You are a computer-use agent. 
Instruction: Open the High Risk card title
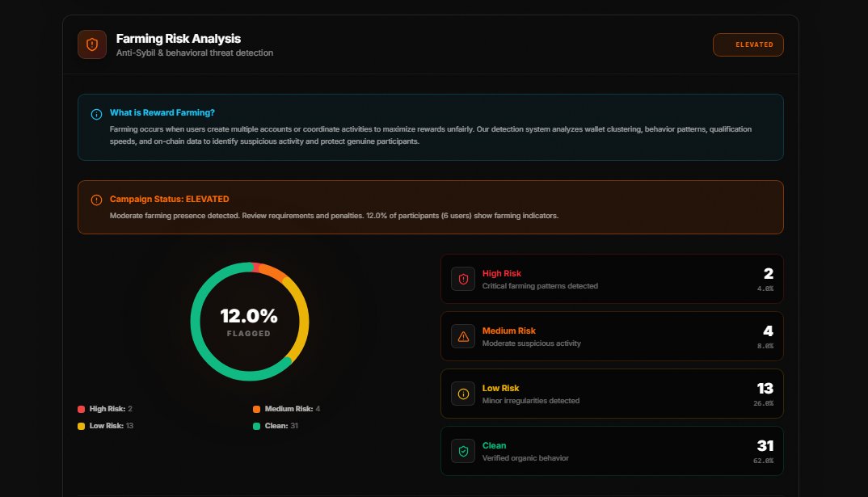click(x=502, y=273)
